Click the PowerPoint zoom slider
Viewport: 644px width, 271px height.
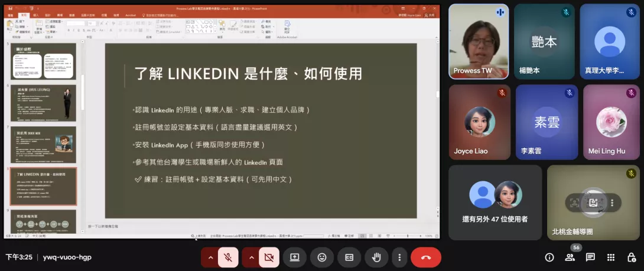point(408,236)
